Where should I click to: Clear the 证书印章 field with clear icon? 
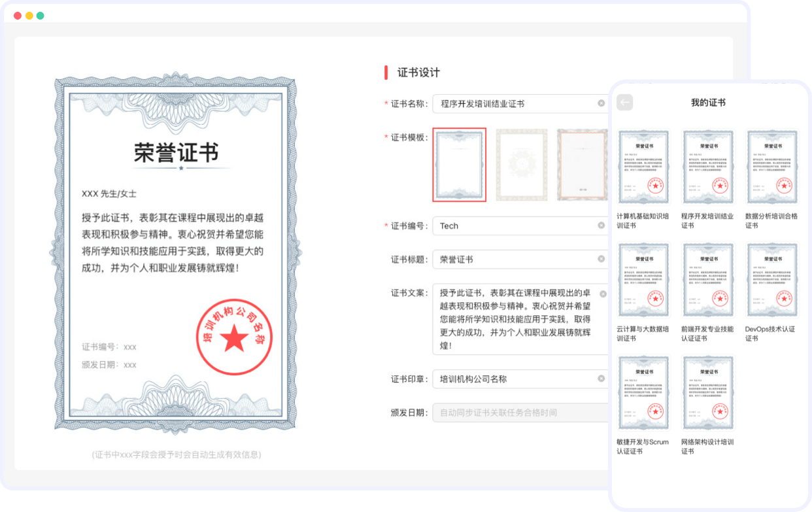tap(601, 379)
